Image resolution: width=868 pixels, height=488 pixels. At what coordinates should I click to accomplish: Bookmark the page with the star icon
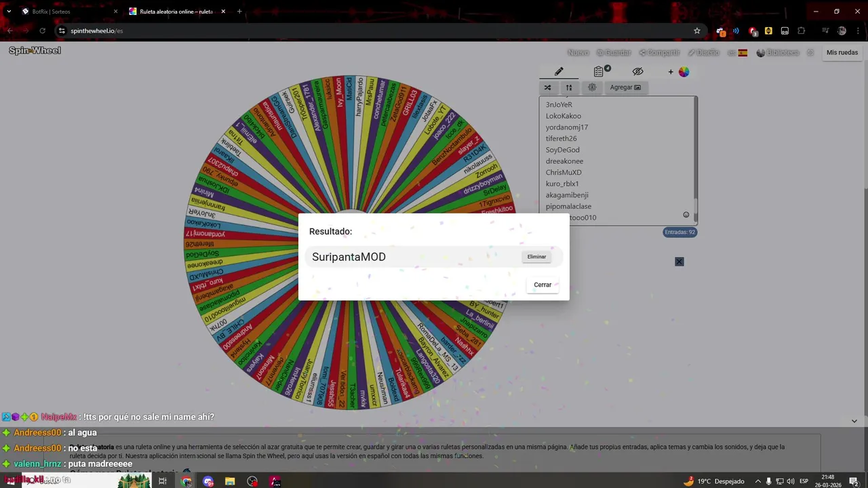[x=696, y=30]
